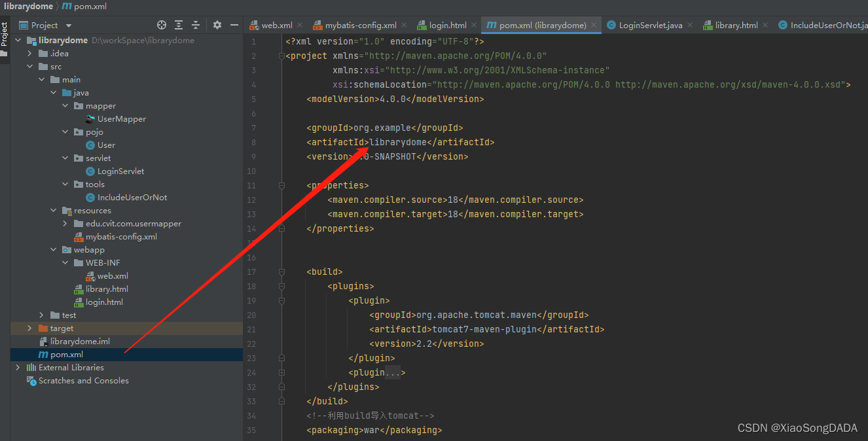Collapse the webapp folder
868x441 pixels.
click(54, 250)
